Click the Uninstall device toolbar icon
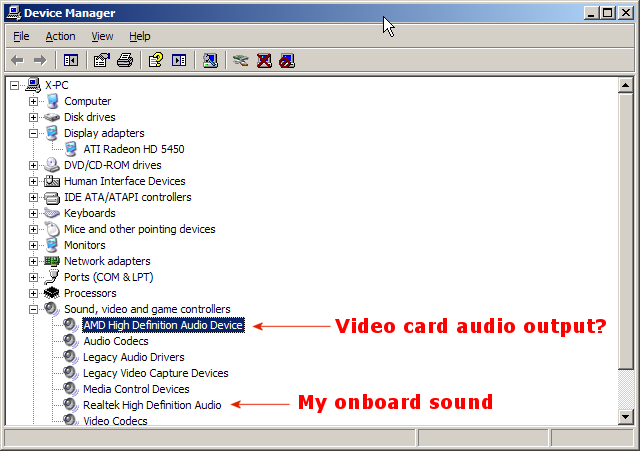 tap(264, 60)
